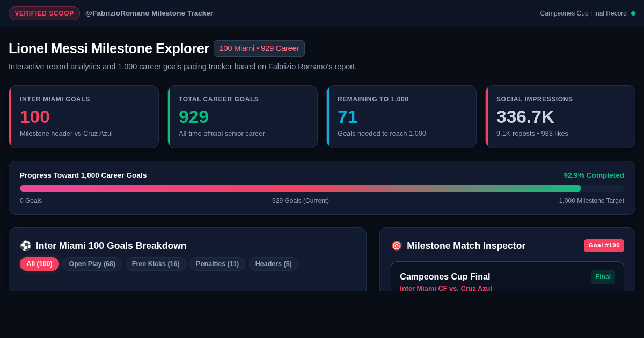Click the Lionel Messi Milestone Explorer heading
Screen dimensions: 644x338
[109, 48]
